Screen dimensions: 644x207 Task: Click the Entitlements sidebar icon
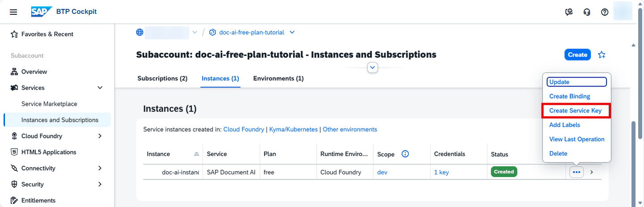click(x=14, y=201)
